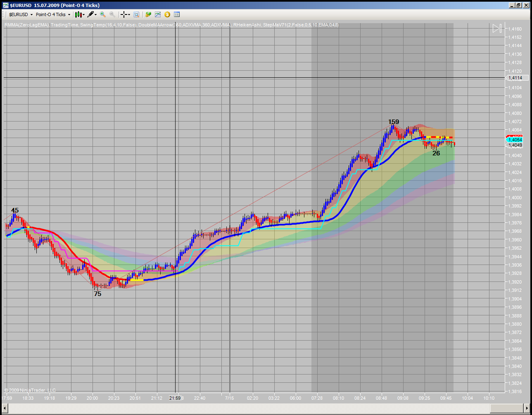This screenshot has height=415, width=532.
Task: Click the 1,3816 price axis label
Action: coord(515,391)
